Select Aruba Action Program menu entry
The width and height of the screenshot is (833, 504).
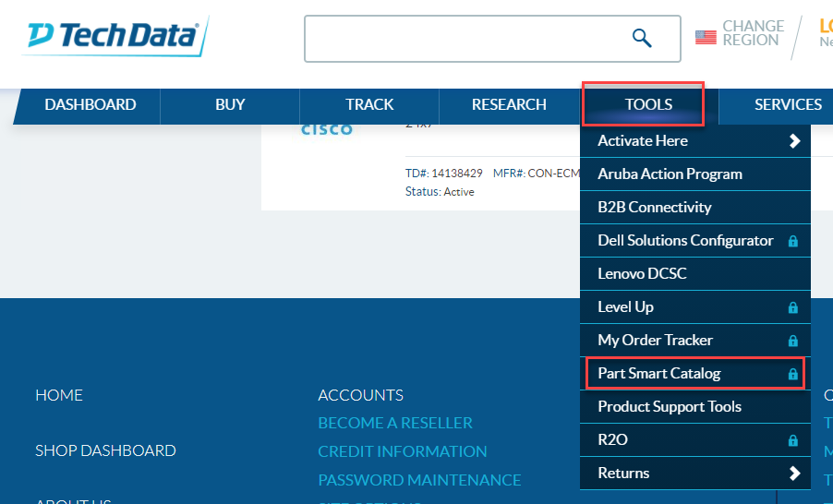[694, 174]
